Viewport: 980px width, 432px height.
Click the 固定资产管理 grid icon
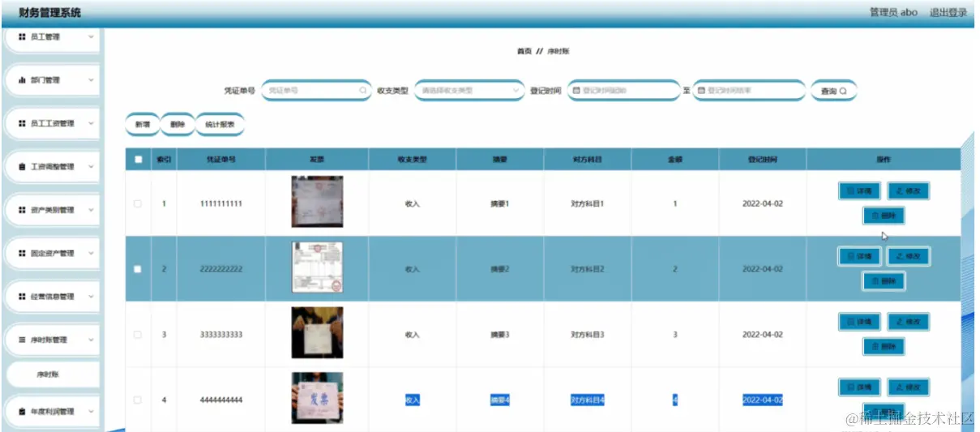(22, 254)
